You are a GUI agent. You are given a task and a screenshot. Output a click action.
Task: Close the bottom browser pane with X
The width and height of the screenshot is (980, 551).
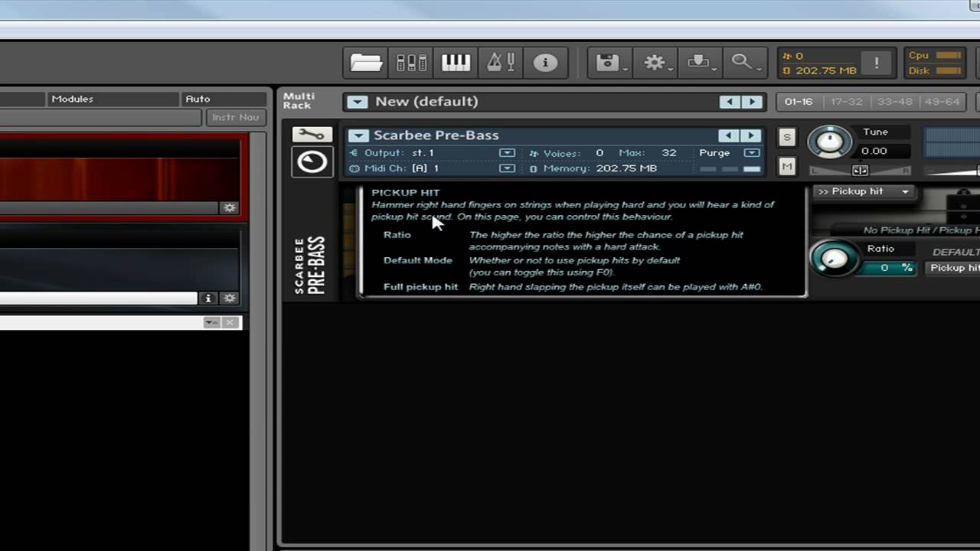click(x=230, y=322)
